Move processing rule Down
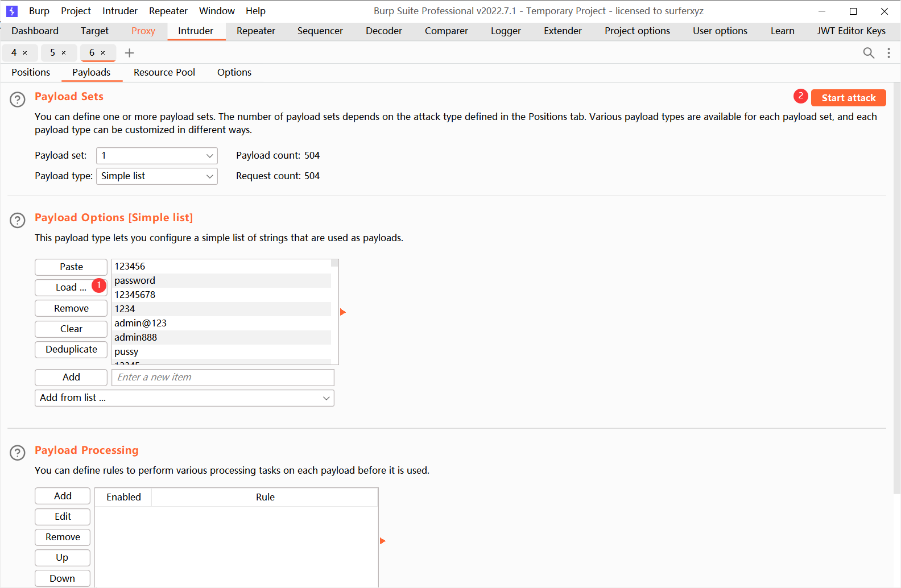The height and width of the screenshot is (588, 901). point(63,578)
